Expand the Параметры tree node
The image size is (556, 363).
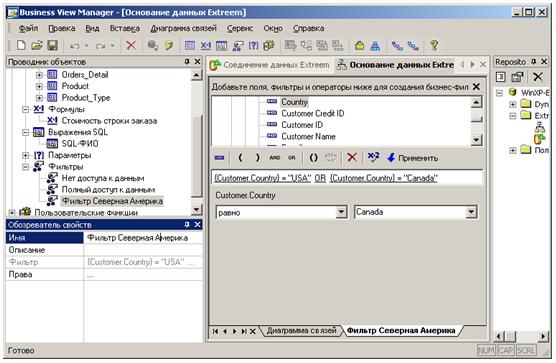point(26,155)
